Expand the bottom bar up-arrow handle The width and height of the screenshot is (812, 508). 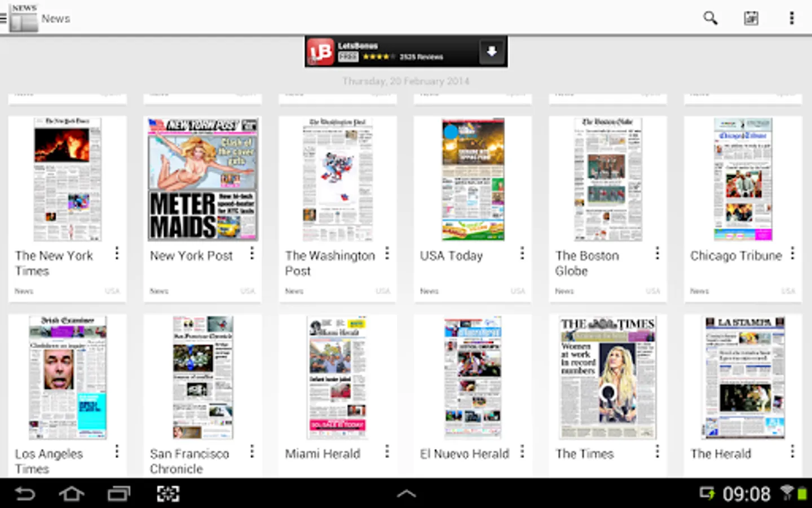(406, 494)
